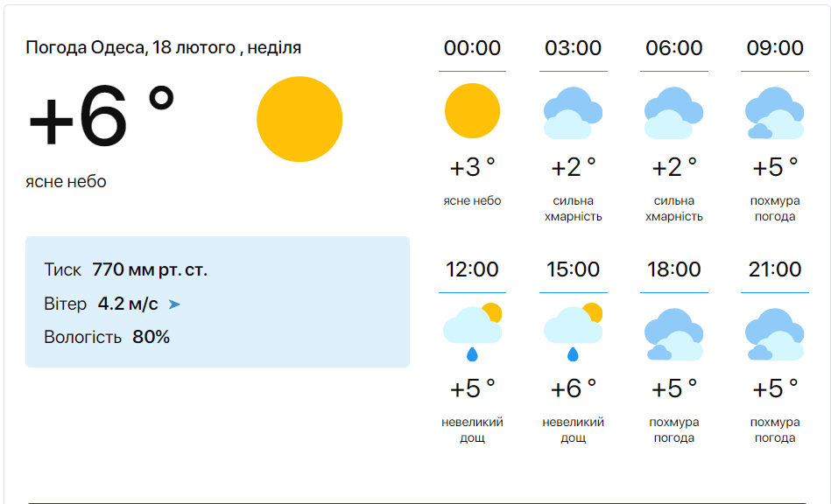Click the 06:00 cloud icon
Screen dimensions: 831x504
tap(673, 113)
